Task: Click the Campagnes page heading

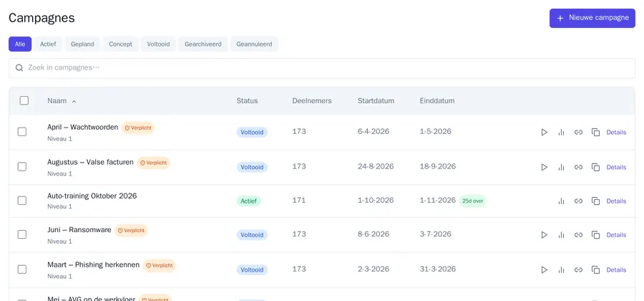Action: pos(42,18)
